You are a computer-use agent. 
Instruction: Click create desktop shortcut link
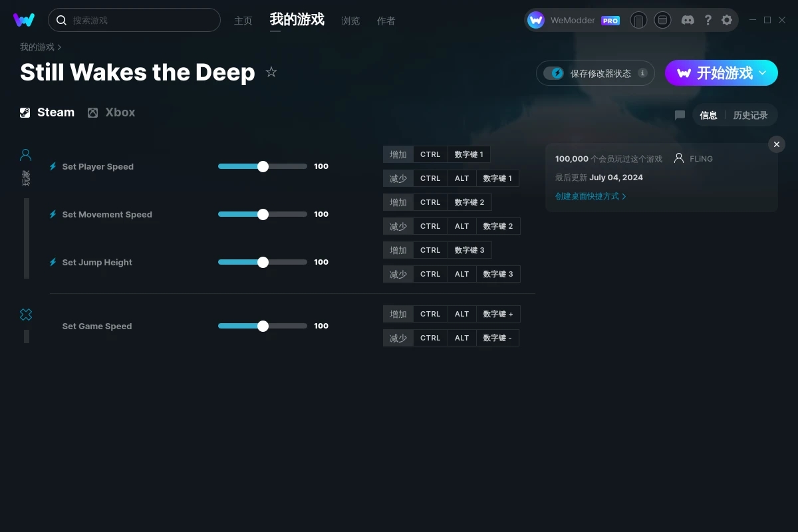coord(591,196)
